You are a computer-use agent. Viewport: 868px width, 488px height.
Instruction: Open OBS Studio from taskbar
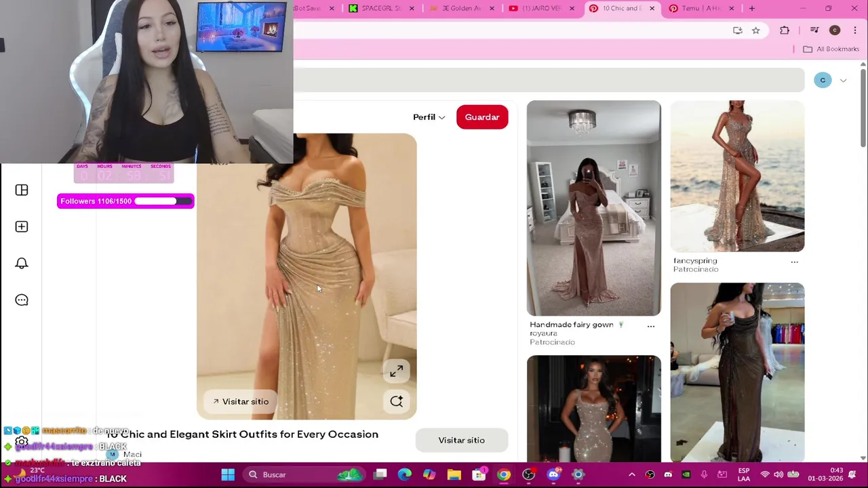(528, 474)
